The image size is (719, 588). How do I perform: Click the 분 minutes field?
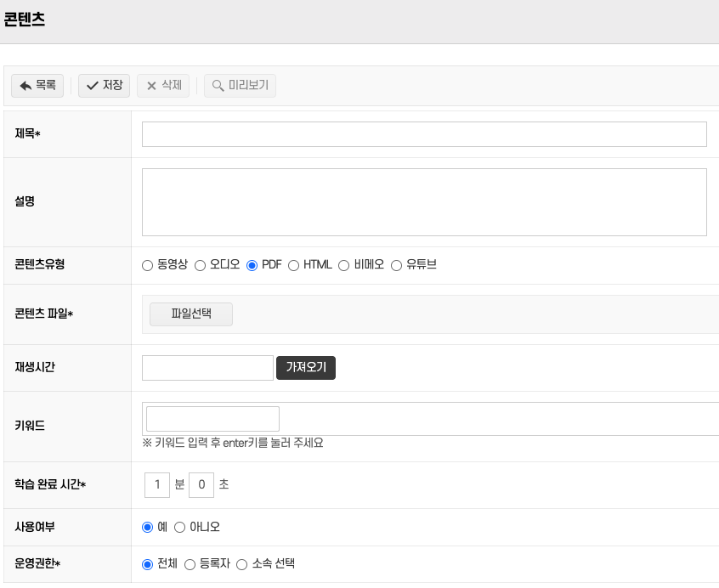[x=157, y=485]
